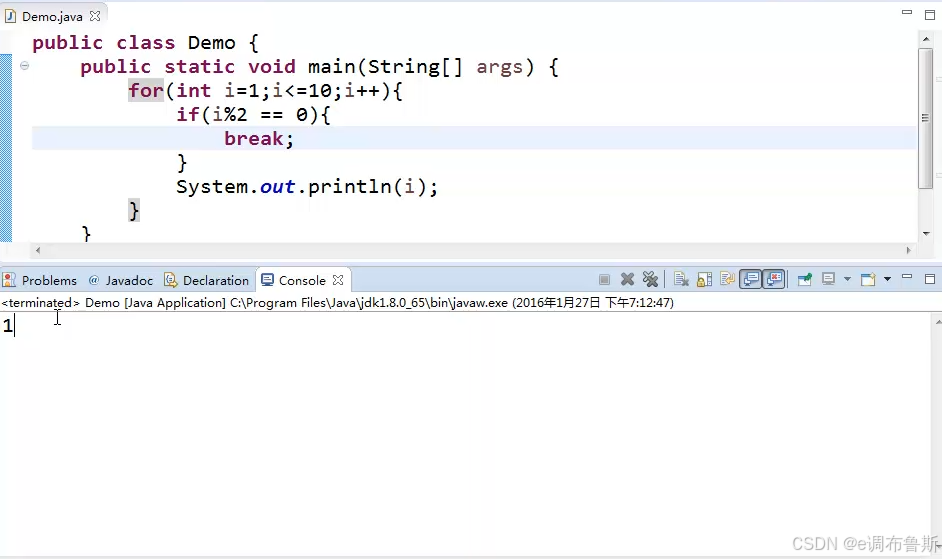
Task: Click the editor scroll up arrow
Action: 925,39
